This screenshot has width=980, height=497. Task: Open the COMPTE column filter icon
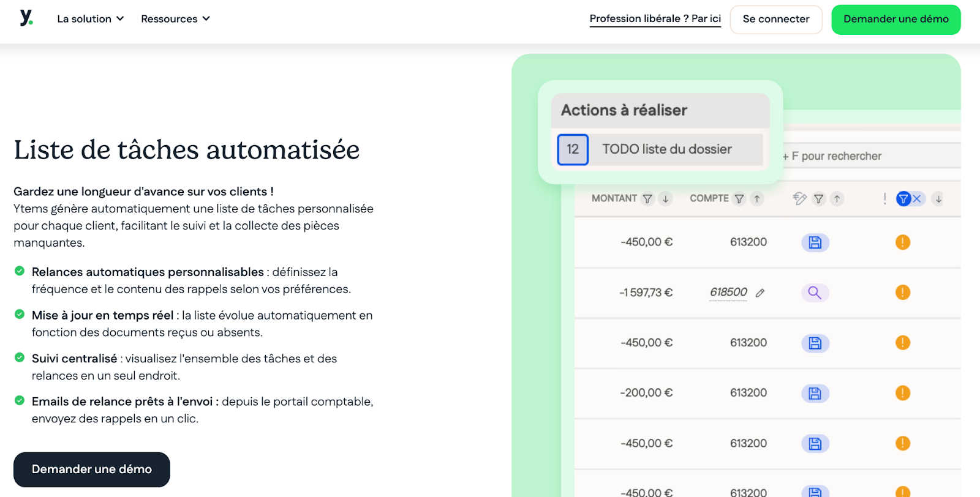pos(739,199)
